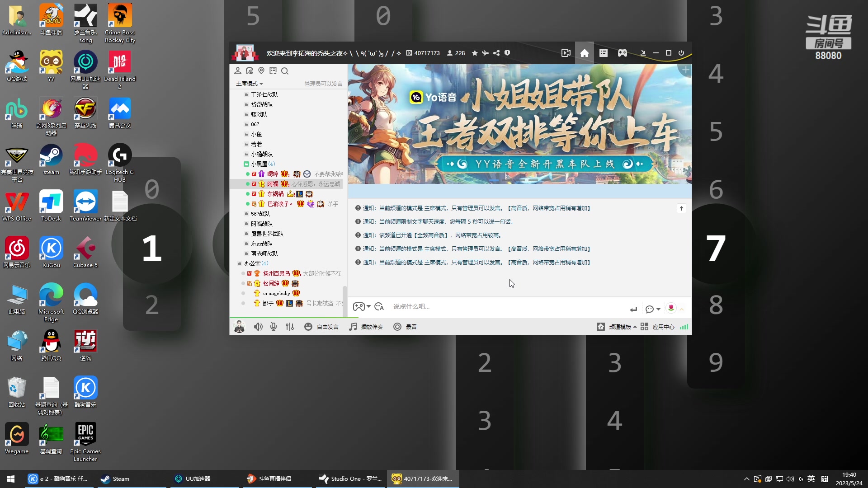Mute the speaker volume icon

click(258, 326)
